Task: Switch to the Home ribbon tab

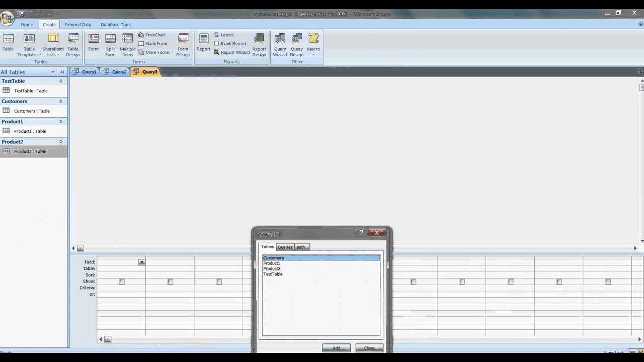Action: (x=27, y=25)
